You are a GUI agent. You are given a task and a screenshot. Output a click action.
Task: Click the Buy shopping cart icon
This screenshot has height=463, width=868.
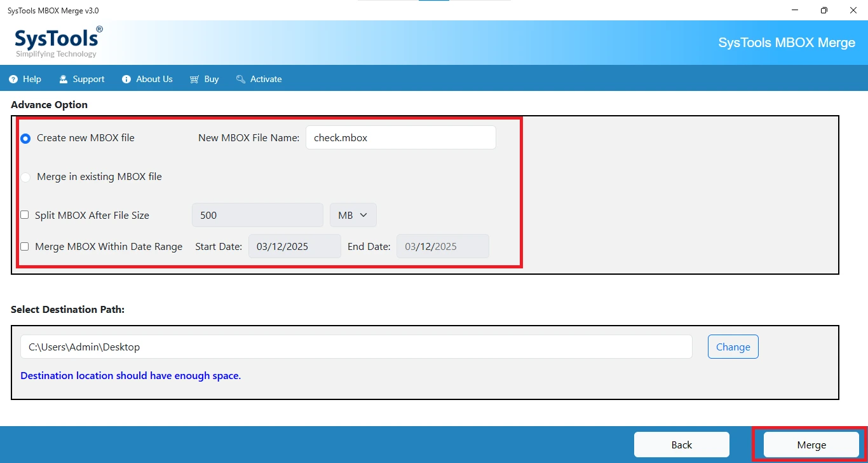coord(194,79)
